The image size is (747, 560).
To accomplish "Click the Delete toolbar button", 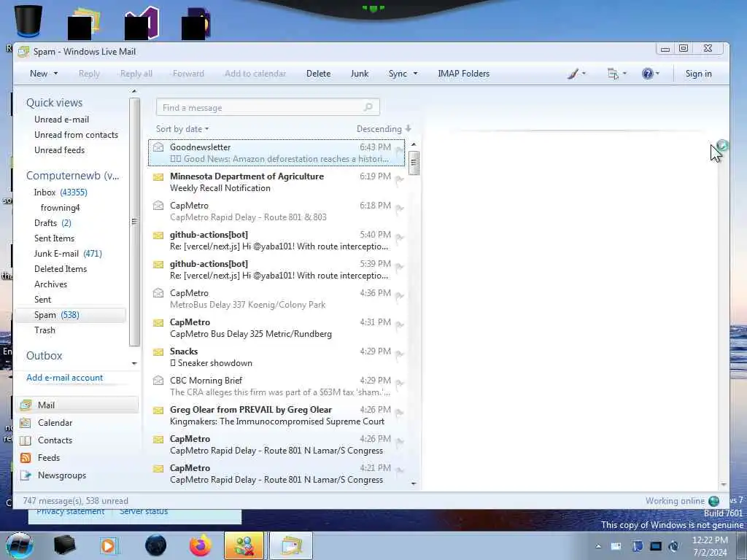I will point(318,74).
